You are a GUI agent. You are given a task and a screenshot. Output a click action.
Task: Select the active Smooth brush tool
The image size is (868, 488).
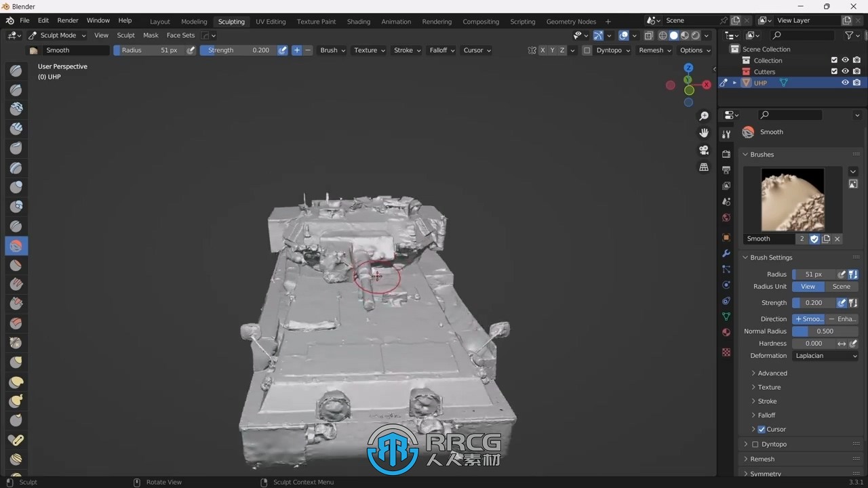pos(16,246)
